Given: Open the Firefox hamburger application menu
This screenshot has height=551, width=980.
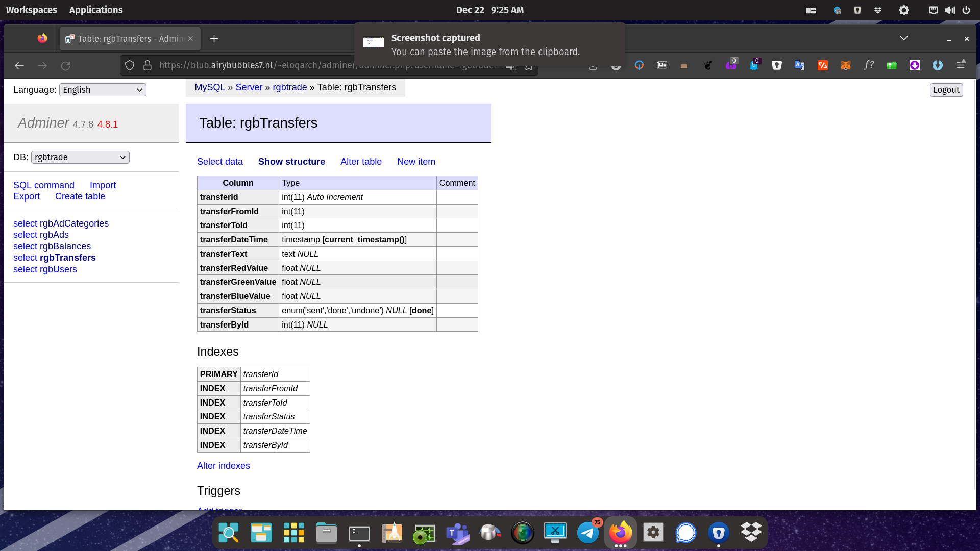Looking at the screenshot, I should (961, 65).
